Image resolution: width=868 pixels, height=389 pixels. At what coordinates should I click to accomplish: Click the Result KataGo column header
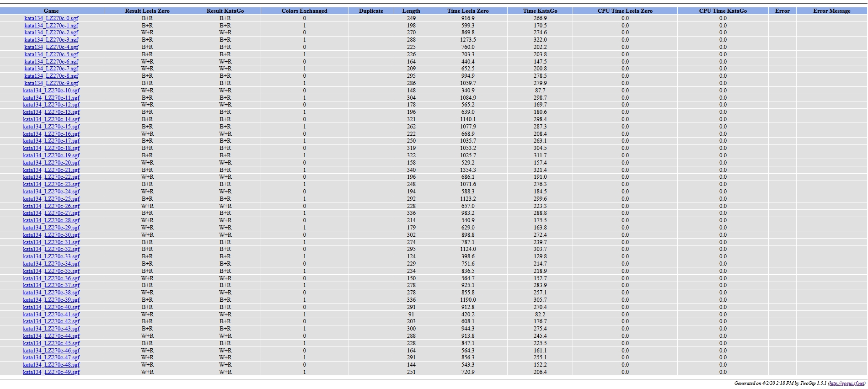tap(225, 11)
